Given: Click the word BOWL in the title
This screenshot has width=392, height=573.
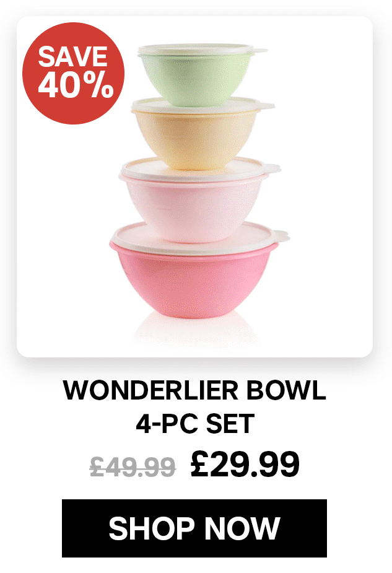Looking at the screenshot, I should [x=286, y=390].
